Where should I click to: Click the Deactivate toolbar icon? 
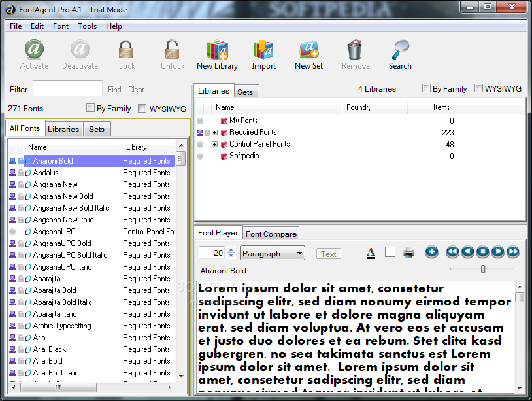(80, 50)
